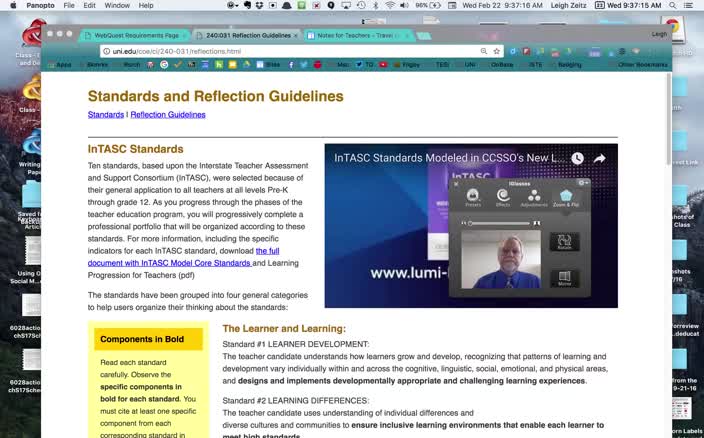704x438 pixels.
Task: Click the Components in Bold heading
Action: [142, 339]
